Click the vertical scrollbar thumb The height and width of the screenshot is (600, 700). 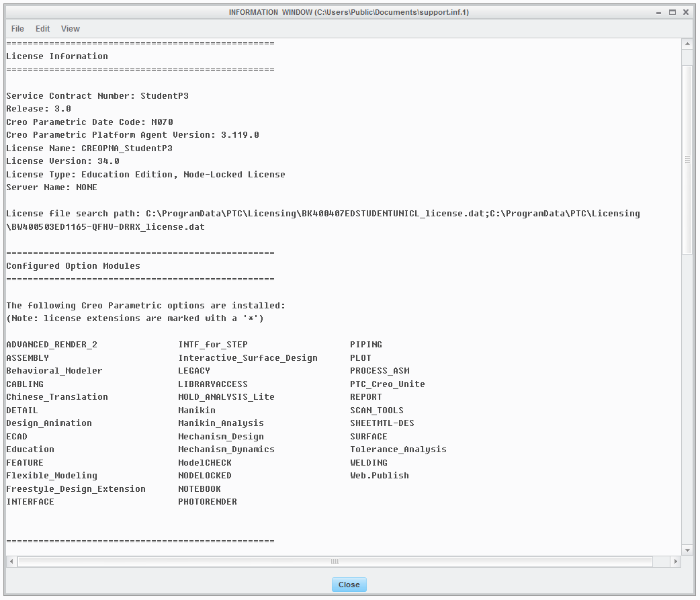tap(687, 159)
